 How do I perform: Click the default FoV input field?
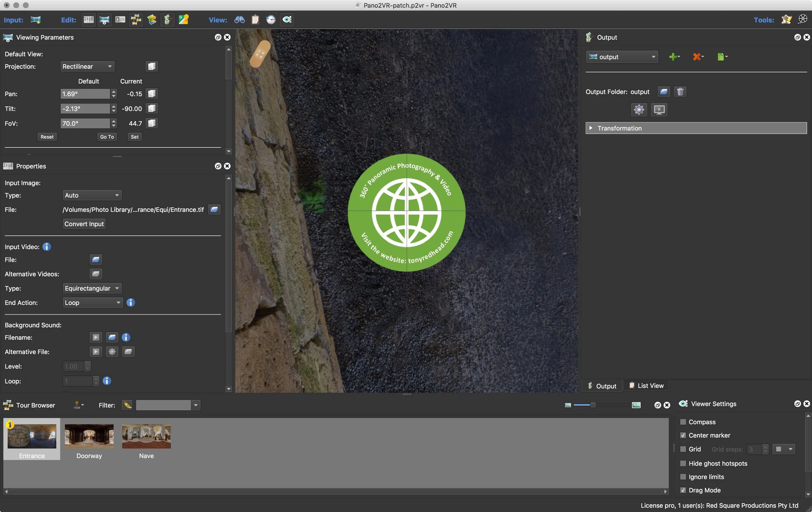[85, 123]
